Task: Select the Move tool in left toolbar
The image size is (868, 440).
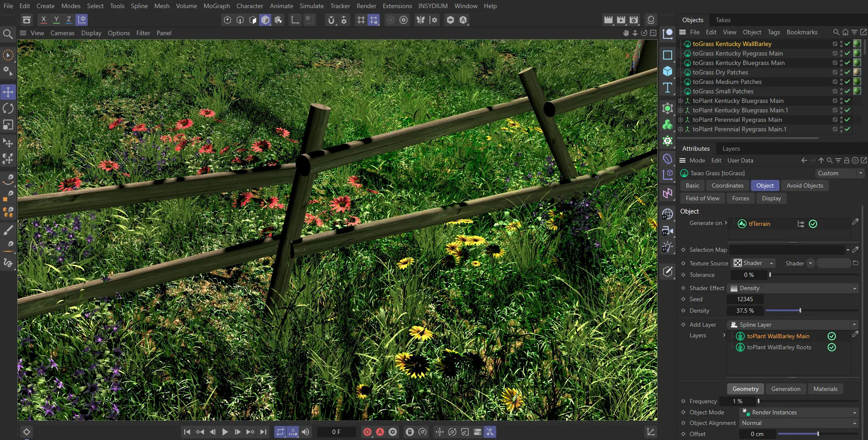Action: pos(8,92)
